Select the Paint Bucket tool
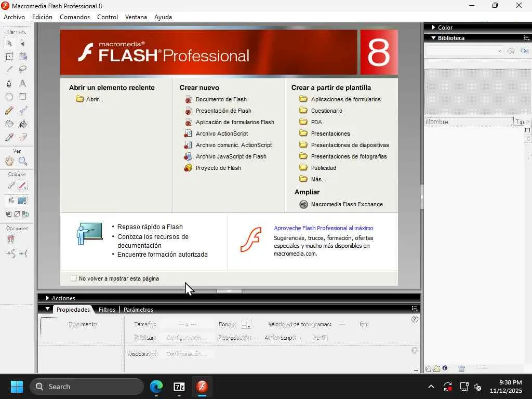532x399 pixels. pos(22,124)
